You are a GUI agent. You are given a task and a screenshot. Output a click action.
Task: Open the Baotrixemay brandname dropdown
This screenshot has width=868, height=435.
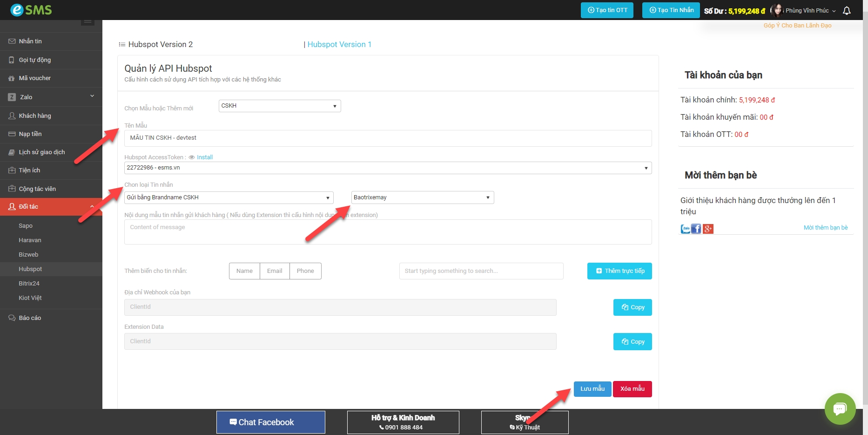coord(422,197)
